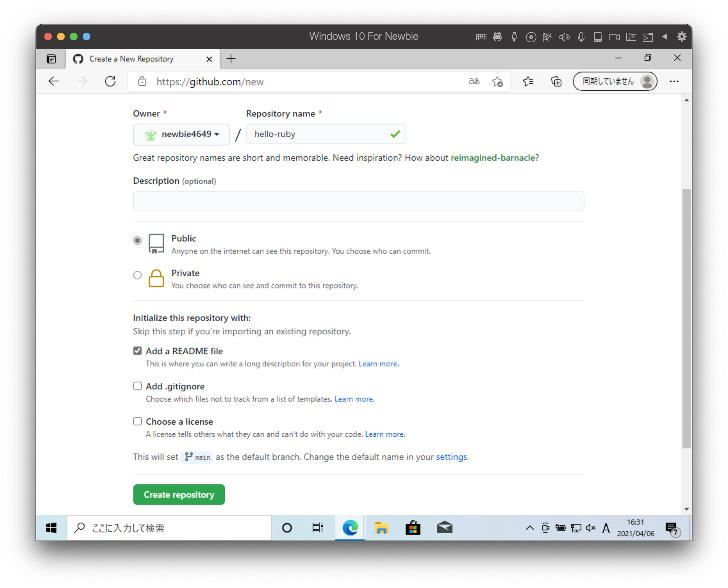Click the microphone icon in the VM toolbar
This screenshot has width=728, height=588.
pyautogui.click(x=581, y=37)
